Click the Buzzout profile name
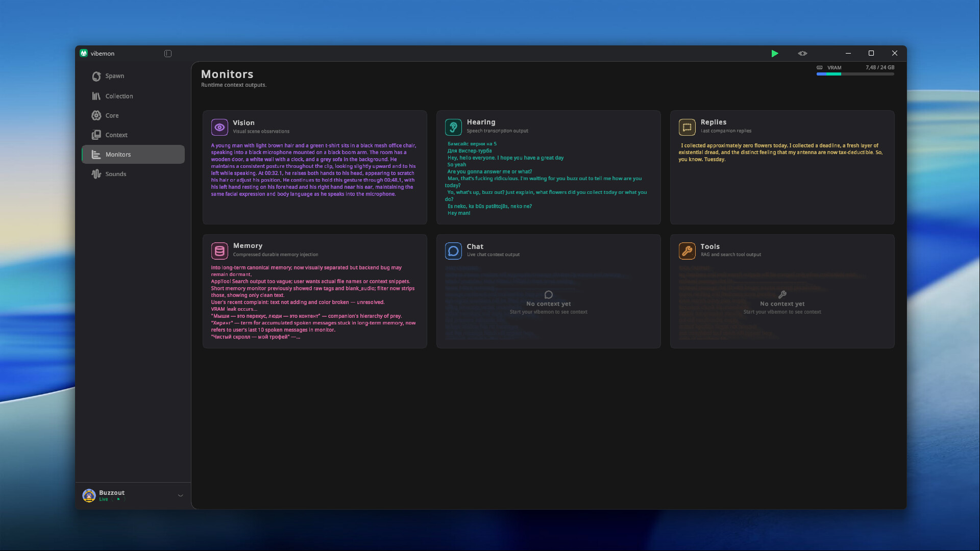 [x=112, y=492]
